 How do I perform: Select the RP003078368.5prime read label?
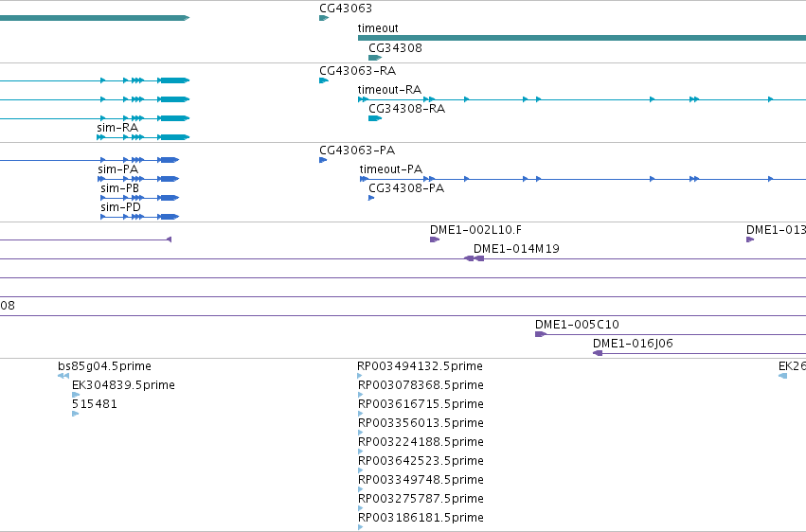421,385
